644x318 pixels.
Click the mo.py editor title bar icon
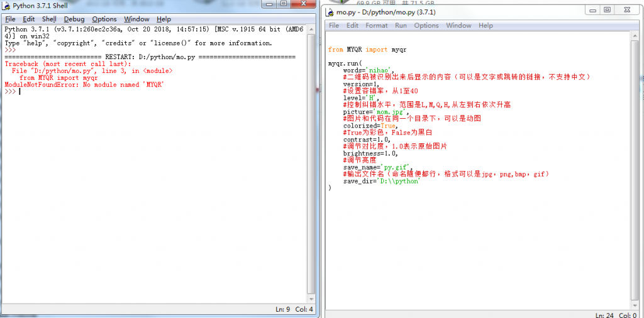[330, 12]
